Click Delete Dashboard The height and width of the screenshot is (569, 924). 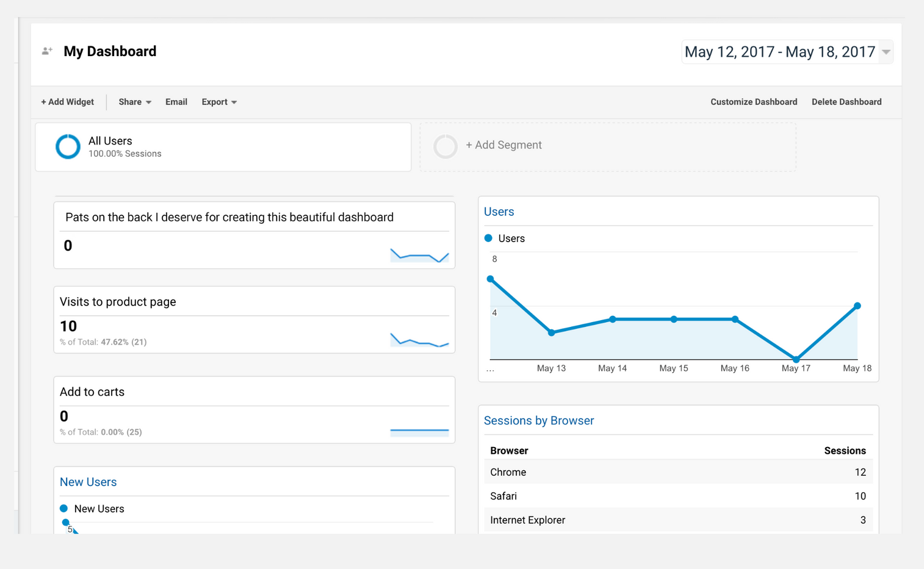coord(846,102)
